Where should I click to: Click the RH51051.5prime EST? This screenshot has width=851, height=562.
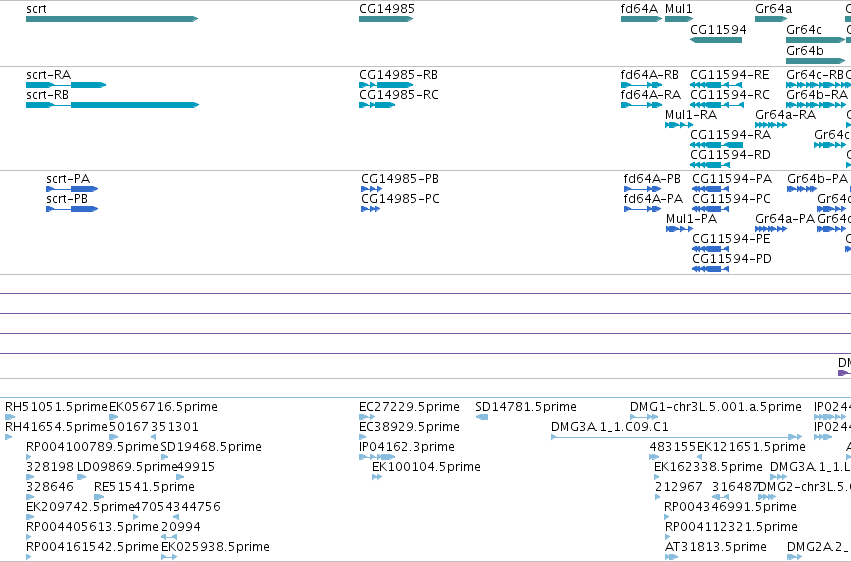pyautogui.click(x=10, y=417)
